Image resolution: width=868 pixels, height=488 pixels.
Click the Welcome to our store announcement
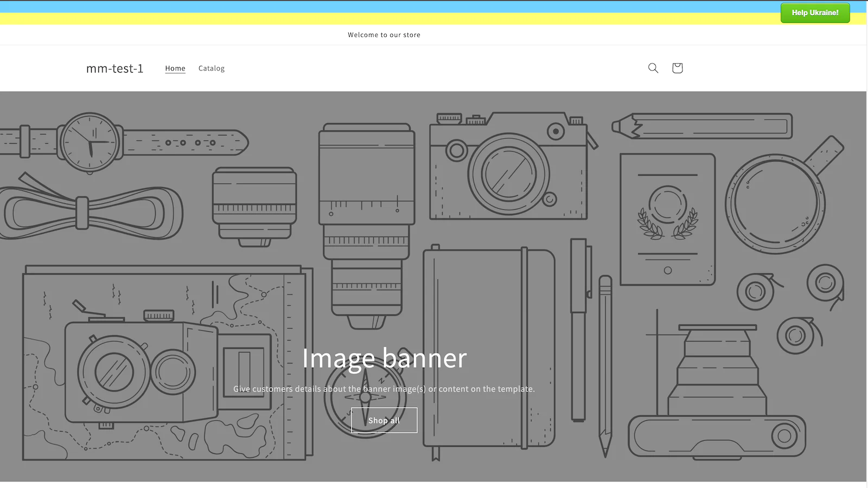(x=384, y=35)
